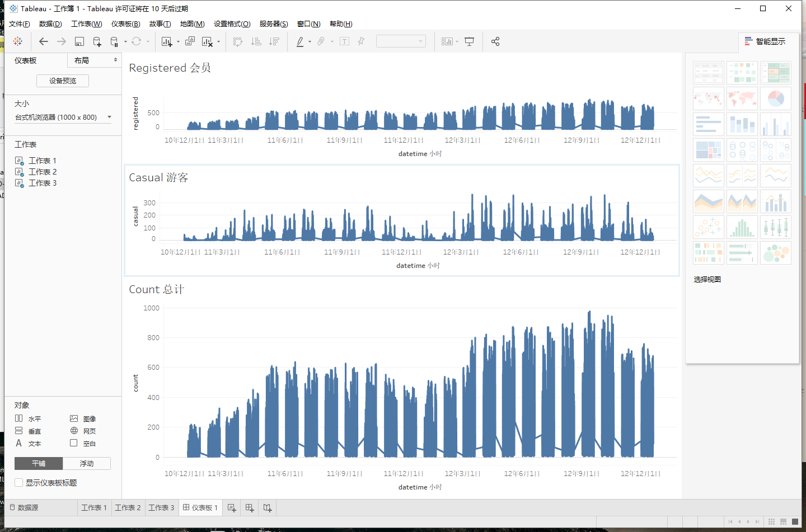
Task: Select the Count 总计 chart title
Action: (157, 289)
